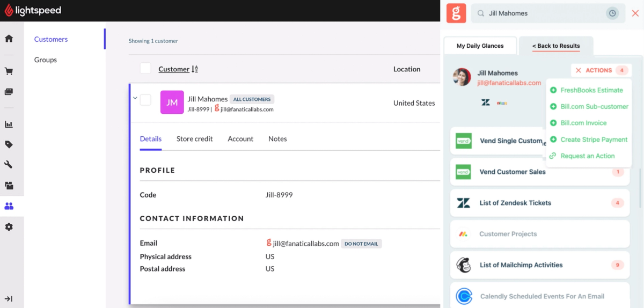Tick the checkbox for Jill Mahomes row
This screenshot has width=644, height=308.
coord(145,100)
